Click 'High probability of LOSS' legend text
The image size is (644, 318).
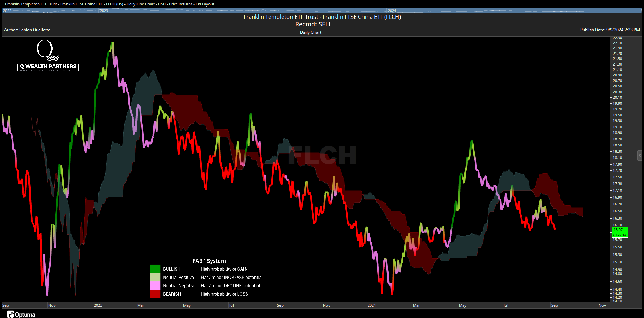[224, 294]
